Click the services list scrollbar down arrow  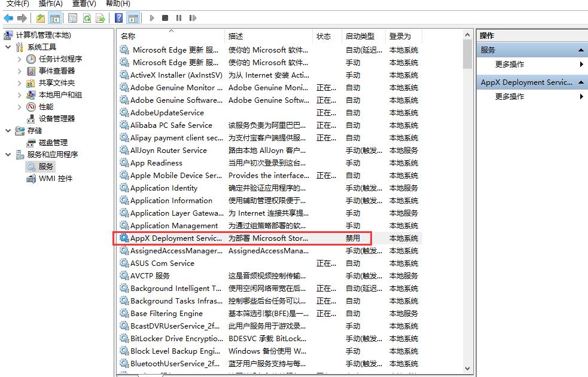467,369
